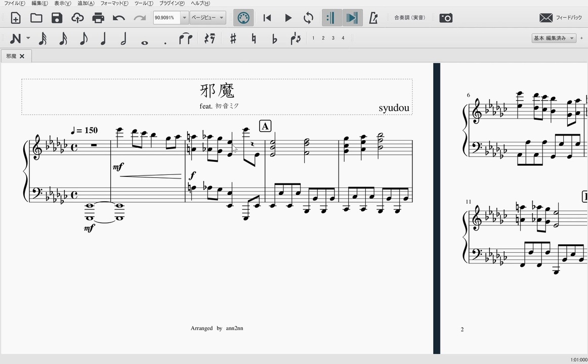Open the フォーマット(F) menu
This screenshot has width=588, height=364.
114,4
